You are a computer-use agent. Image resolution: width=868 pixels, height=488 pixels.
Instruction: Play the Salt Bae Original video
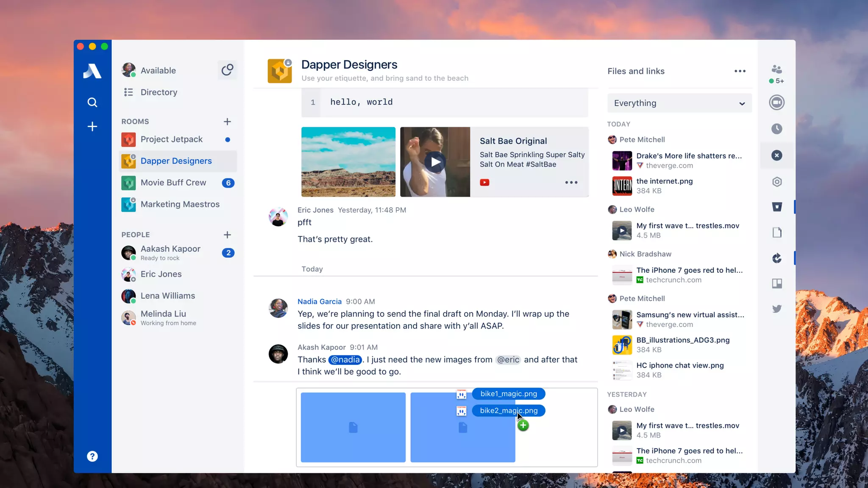coord(435,162)
